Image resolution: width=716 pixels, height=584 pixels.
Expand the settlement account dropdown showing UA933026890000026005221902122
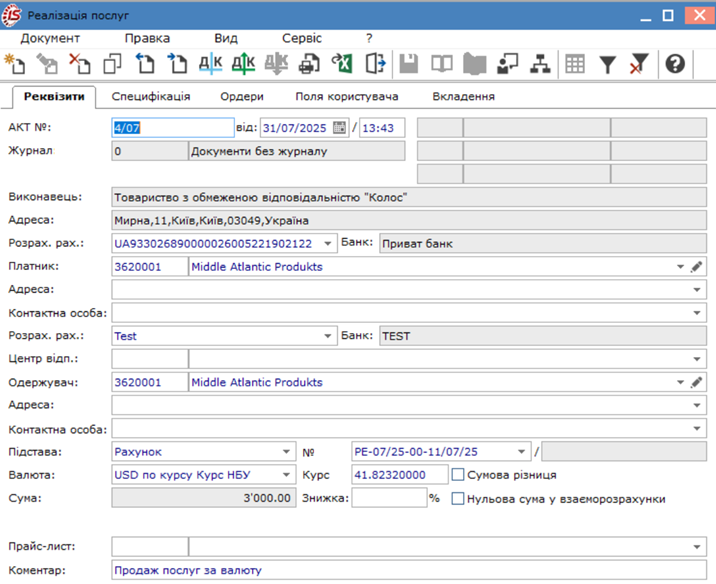coord(327,243)
